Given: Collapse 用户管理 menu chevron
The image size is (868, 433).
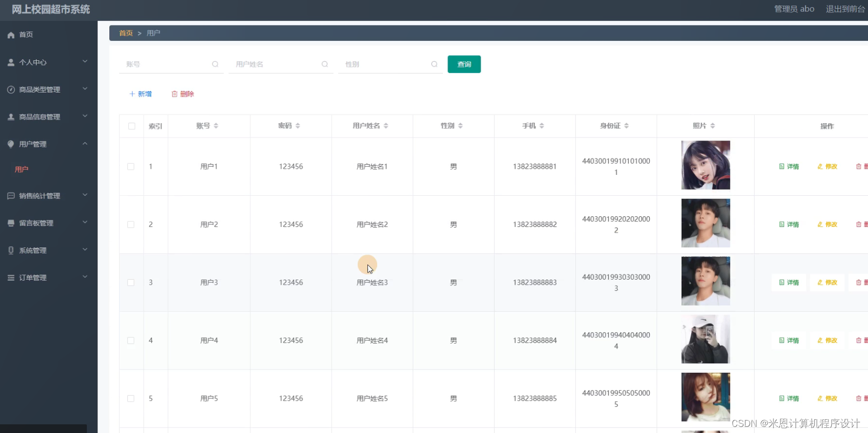Looking at the screenshot, I should point(85,144).
